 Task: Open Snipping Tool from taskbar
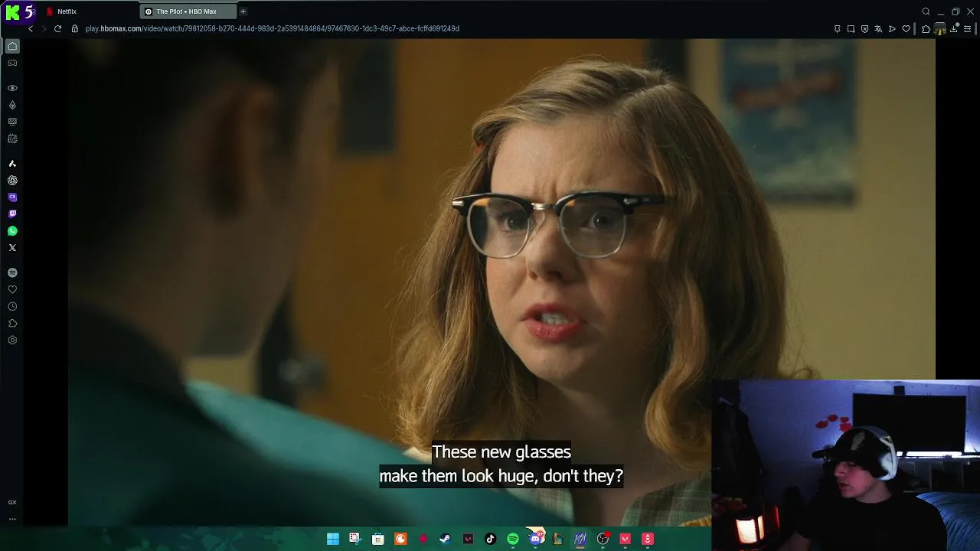(x=355, y=539)
